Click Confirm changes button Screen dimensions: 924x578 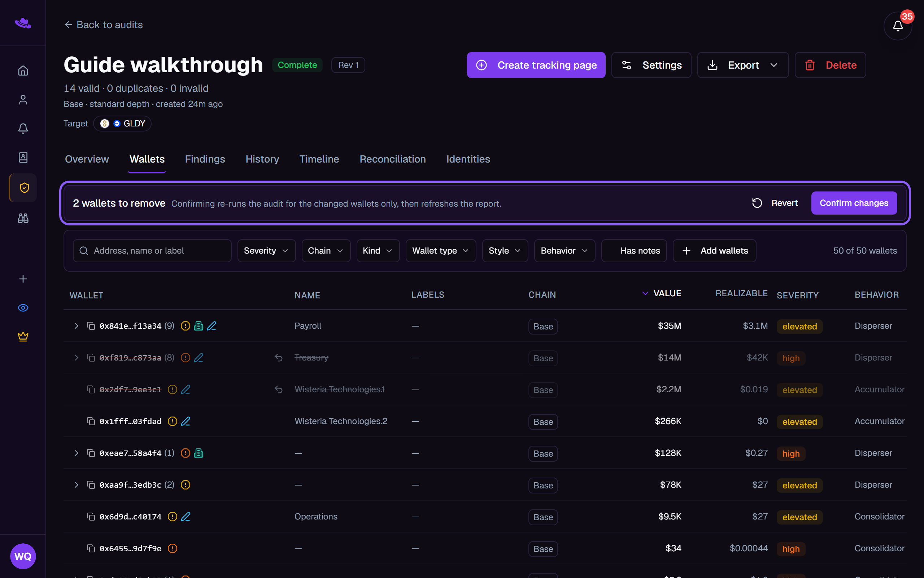point(854,203)
